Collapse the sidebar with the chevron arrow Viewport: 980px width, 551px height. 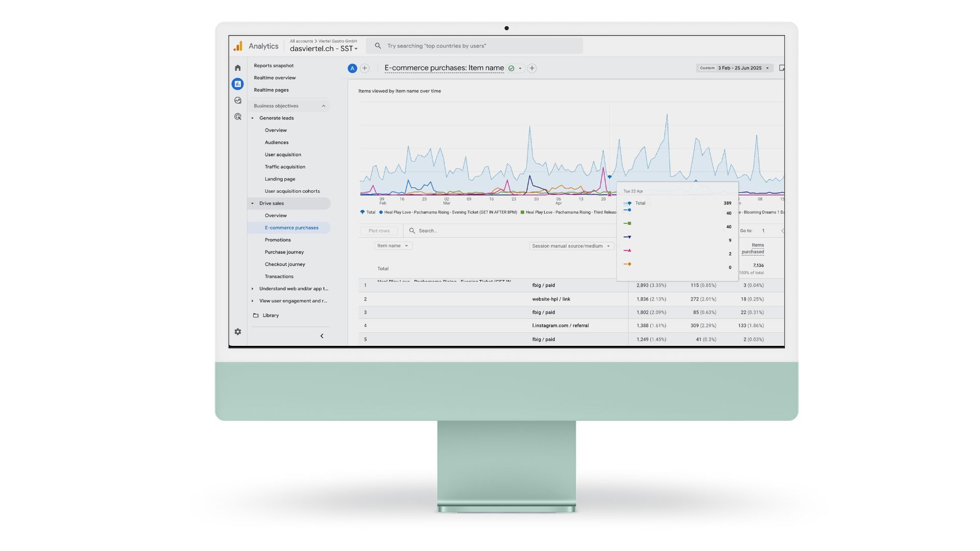pos(322,336)
